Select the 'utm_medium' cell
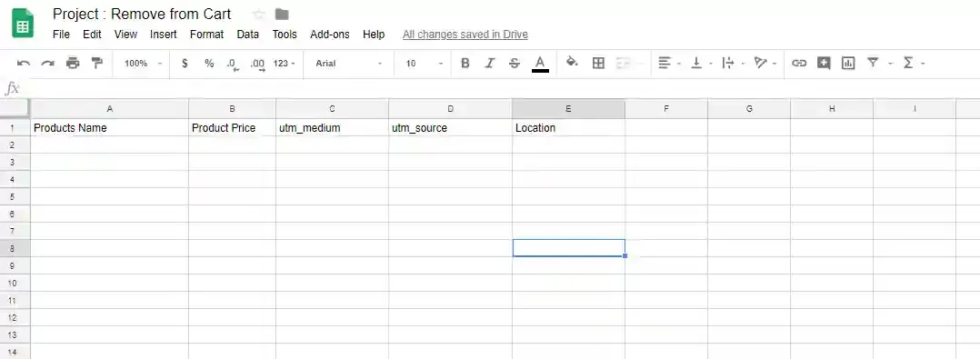Screen dimensions: 980x359 [332, 127]
